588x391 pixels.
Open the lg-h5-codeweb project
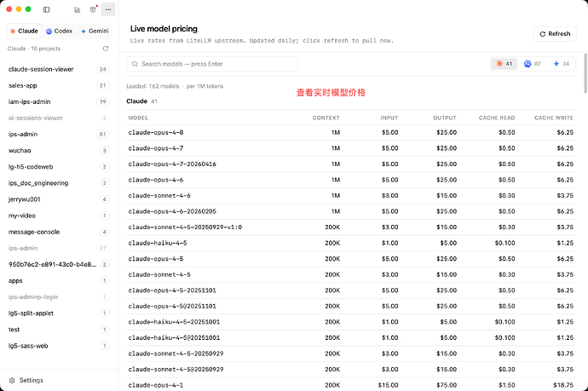59,167
